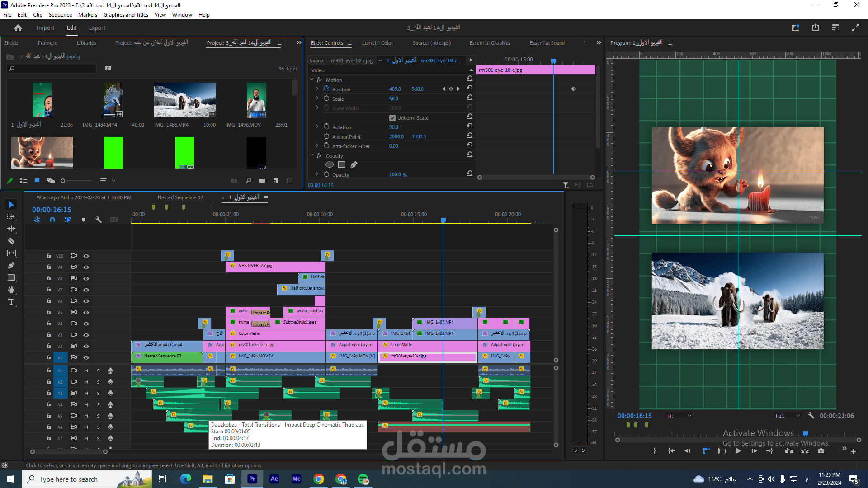This screenshot has width=868, height=488.
Task: Switch to the Lumetri Color tab
Action: pyautogui.click(x=377, y=43)
